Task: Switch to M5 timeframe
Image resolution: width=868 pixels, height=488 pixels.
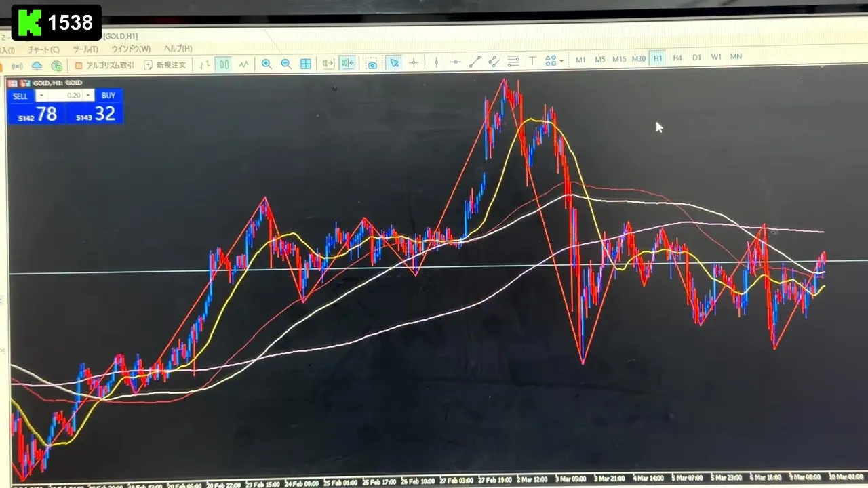Action: [x=600, y=60]
